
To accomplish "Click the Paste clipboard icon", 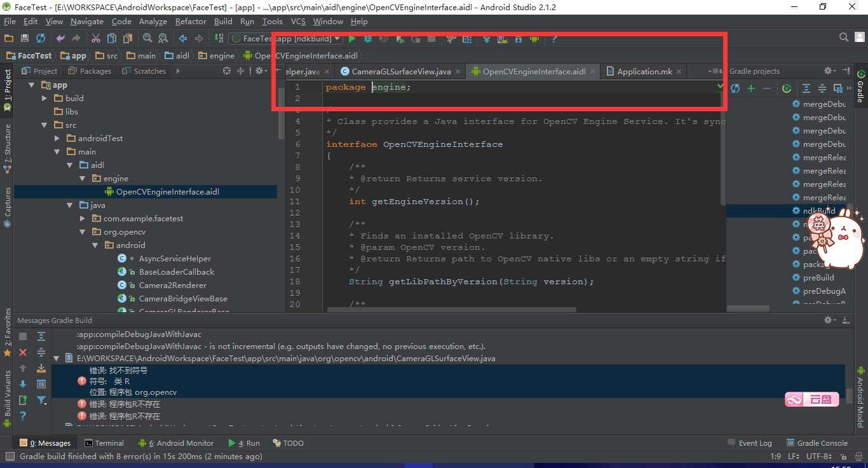I will [x=126, y=39].
